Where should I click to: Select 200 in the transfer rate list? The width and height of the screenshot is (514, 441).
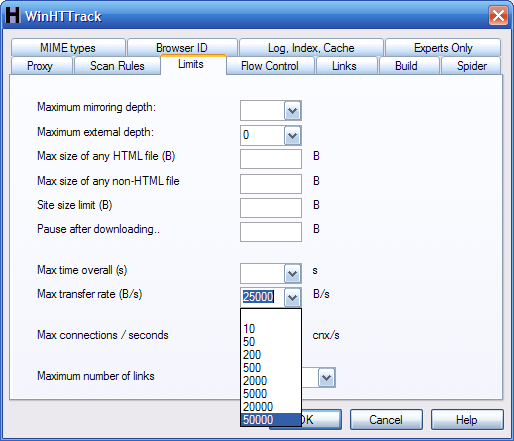pyautogui.click(x=271, y=355)
